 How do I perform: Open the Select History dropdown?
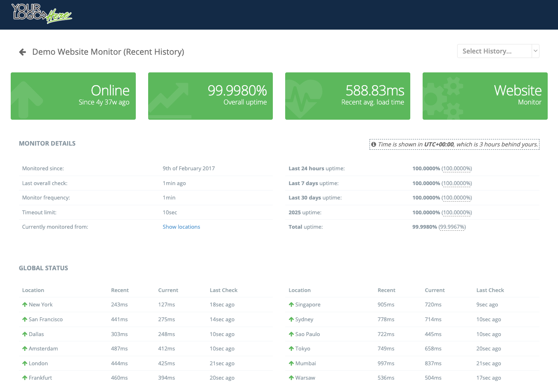(494, 51)
